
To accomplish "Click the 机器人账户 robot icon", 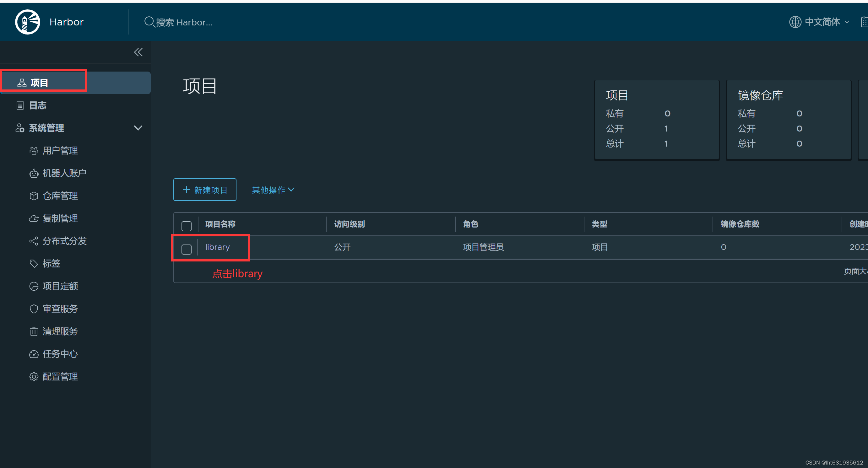I will 34,173.
